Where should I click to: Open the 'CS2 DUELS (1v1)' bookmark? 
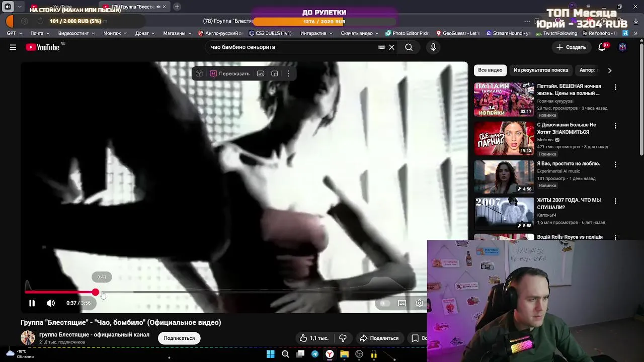[270, 33]
